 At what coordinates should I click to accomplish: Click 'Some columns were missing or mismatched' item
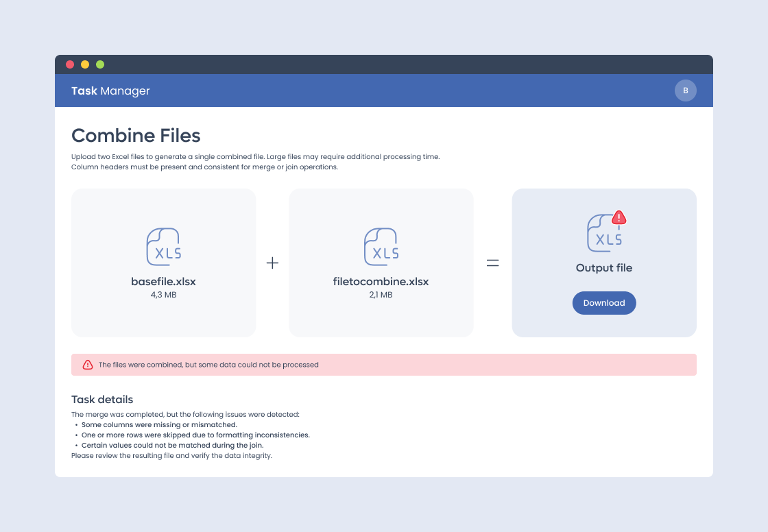(159, 425)
